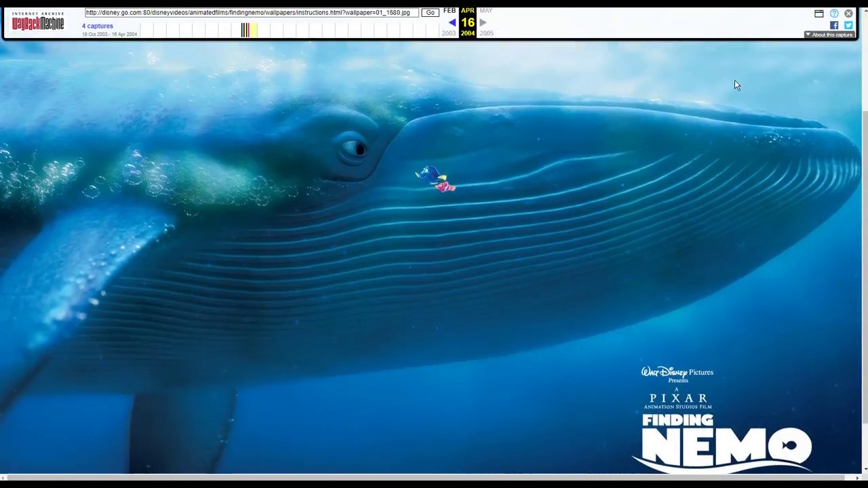Click the yellow APR 16 2004 date
The image size is (868, 488).
click(468, 22)
